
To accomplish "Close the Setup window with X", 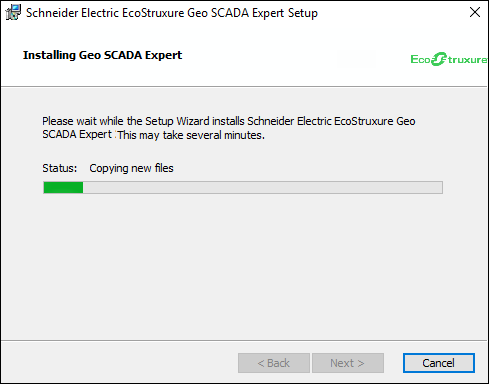I will pyautogui.click(x=475, y=12).
